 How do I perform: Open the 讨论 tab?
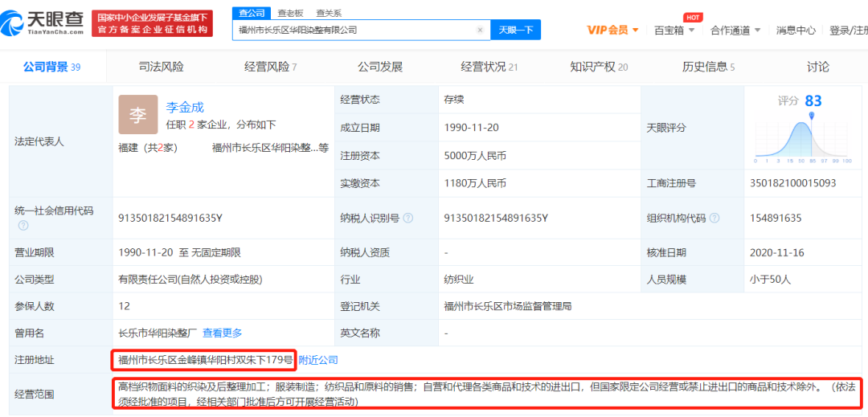click(x=818, y=67)
